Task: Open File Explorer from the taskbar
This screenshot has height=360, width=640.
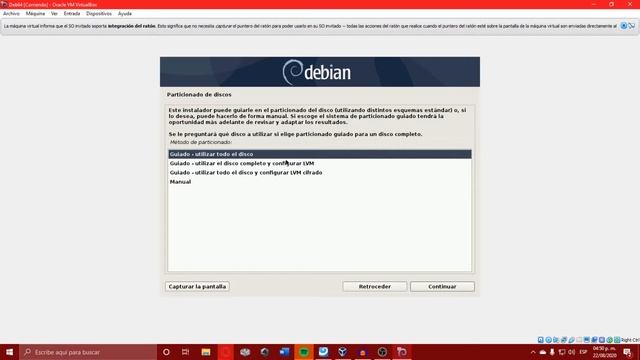Action: [206, 352]
